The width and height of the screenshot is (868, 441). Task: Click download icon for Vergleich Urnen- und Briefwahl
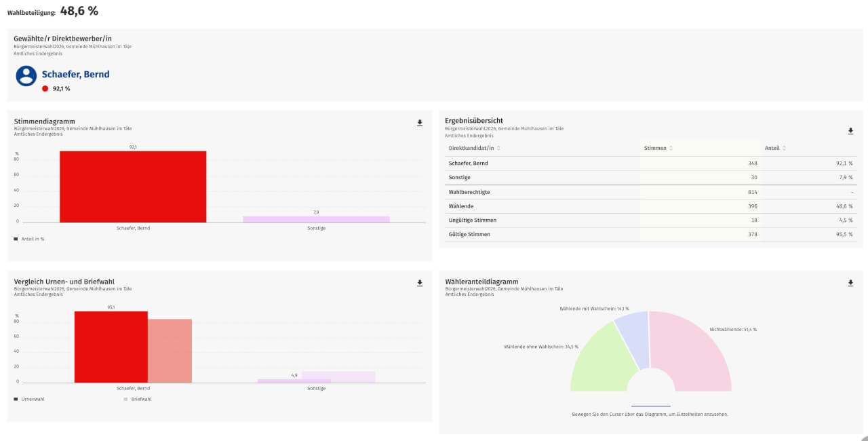(x=420, y=283)
